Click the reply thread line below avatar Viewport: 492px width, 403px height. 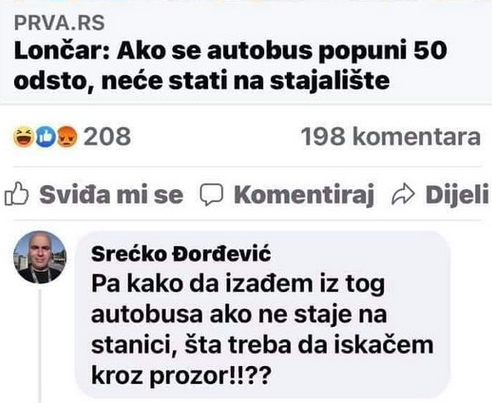tap(40, 346)
